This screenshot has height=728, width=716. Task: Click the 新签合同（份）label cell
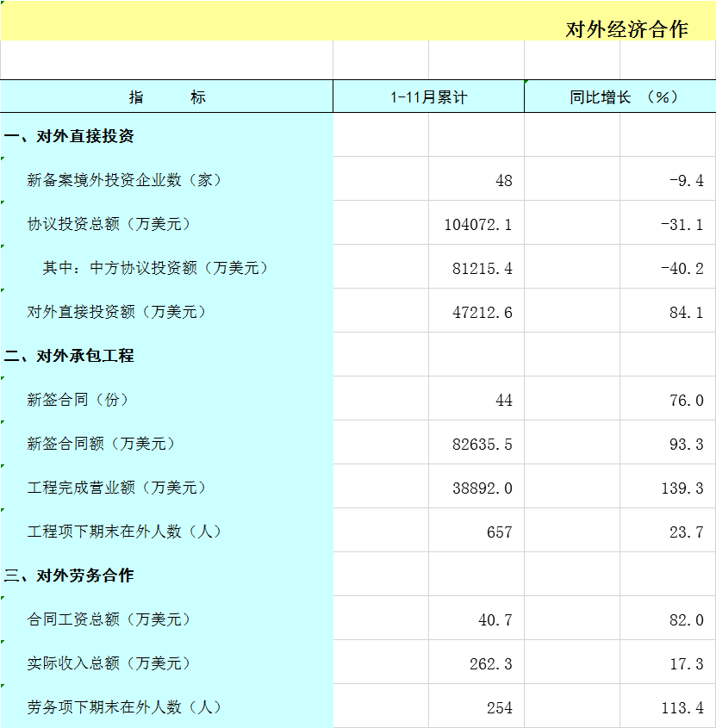click(78, 400)
